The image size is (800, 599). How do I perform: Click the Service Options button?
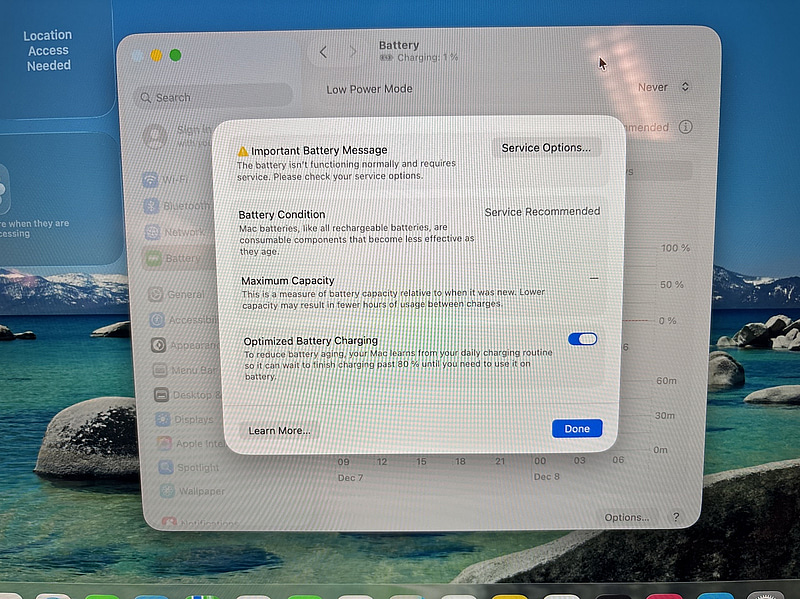click(545, 148)
